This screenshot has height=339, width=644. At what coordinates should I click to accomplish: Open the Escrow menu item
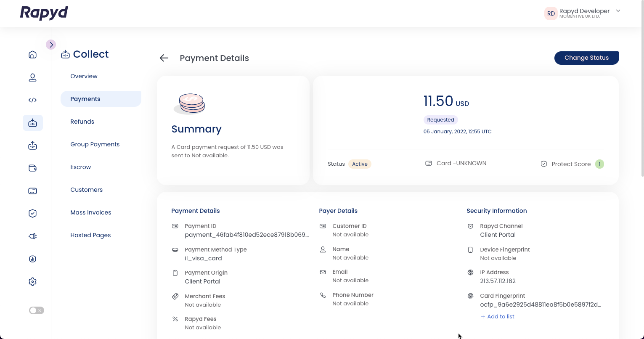tap(80, 167)
